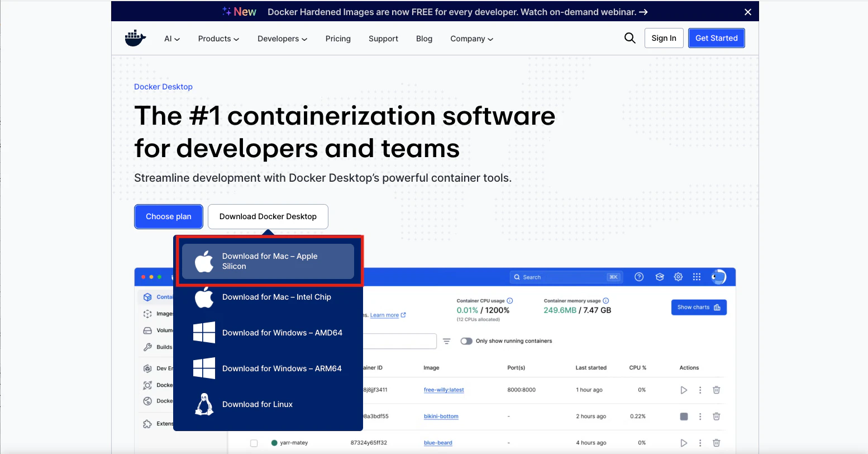Click the Choose plan button
The width and height of the screenshot is (868, 454).
pyautogui.click(x=168, y=216)
